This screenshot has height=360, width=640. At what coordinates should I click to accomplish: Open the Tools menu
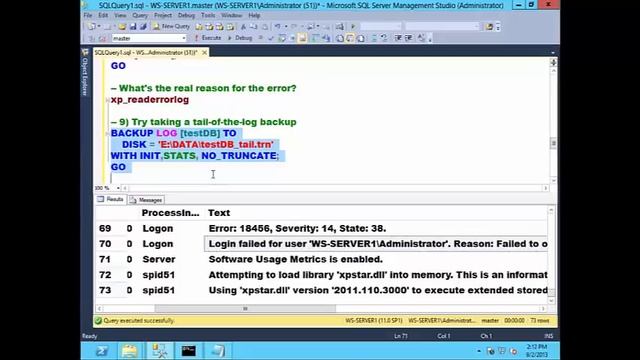pos(208,16)
